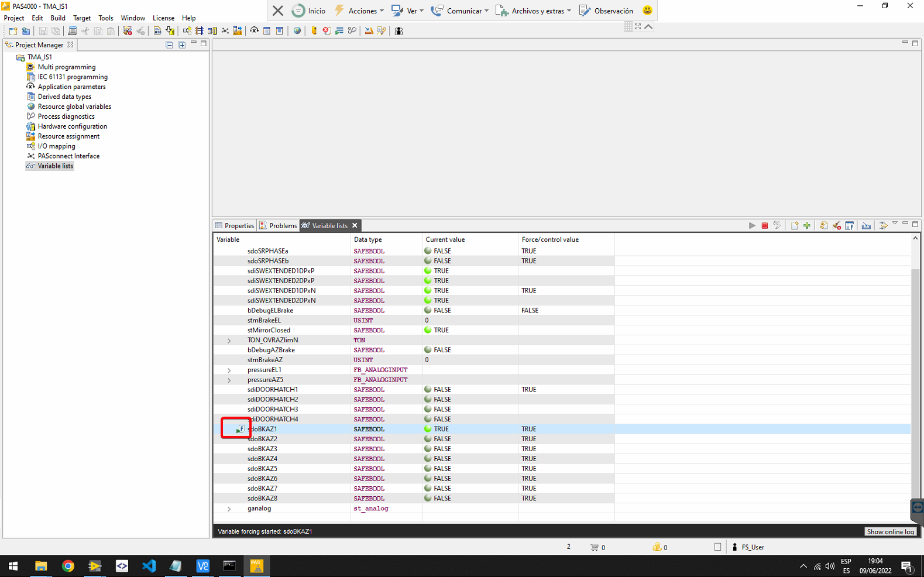Click the yellow shield marker toolbar icon
This screenshot has height=577, width=924.
point(314,31)
